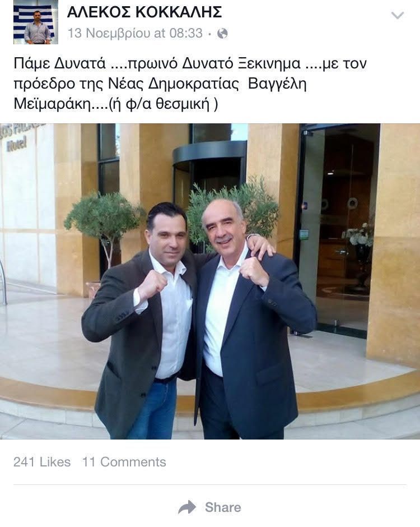Click the words Νέας Δημοκρατίας in the caption
Viewport: 420px width, 527px height.
(174, 84)
